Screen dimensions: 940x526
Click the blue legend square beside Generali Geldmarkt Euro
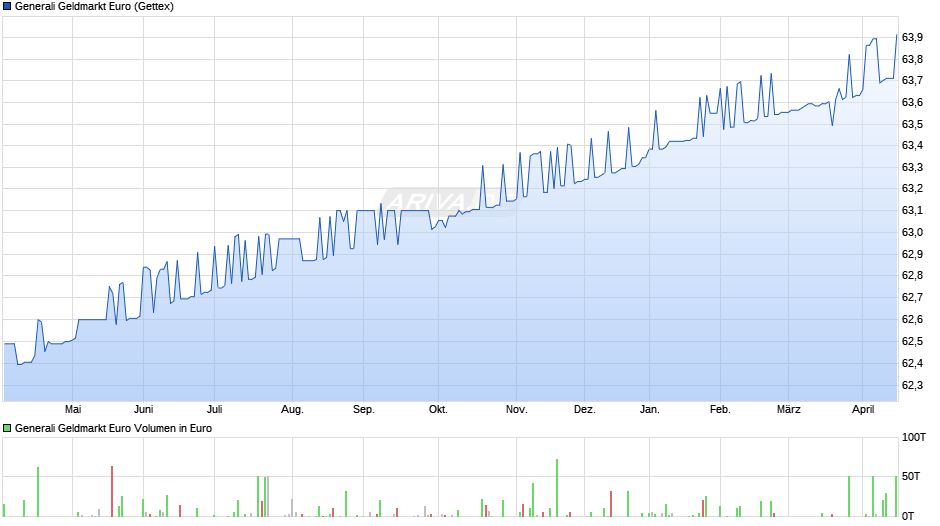coord(7,7)
